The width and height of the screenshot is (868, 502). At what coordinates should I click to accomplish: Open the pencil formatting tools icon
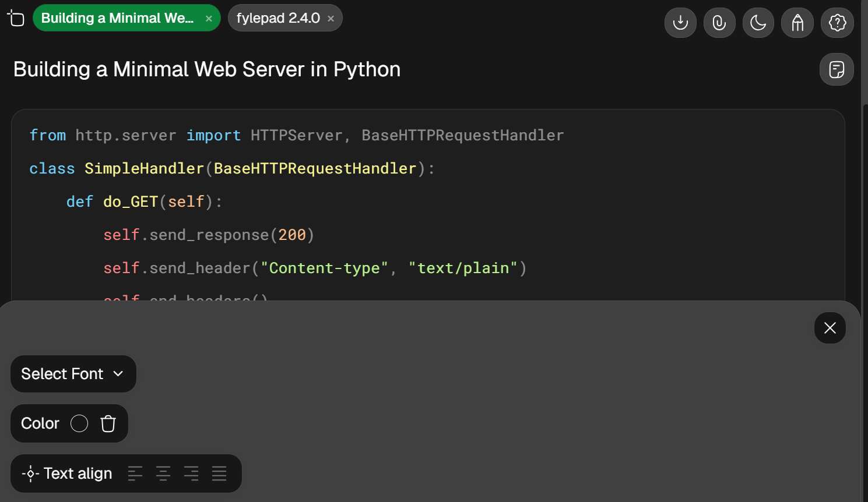[x=797, y=23]
